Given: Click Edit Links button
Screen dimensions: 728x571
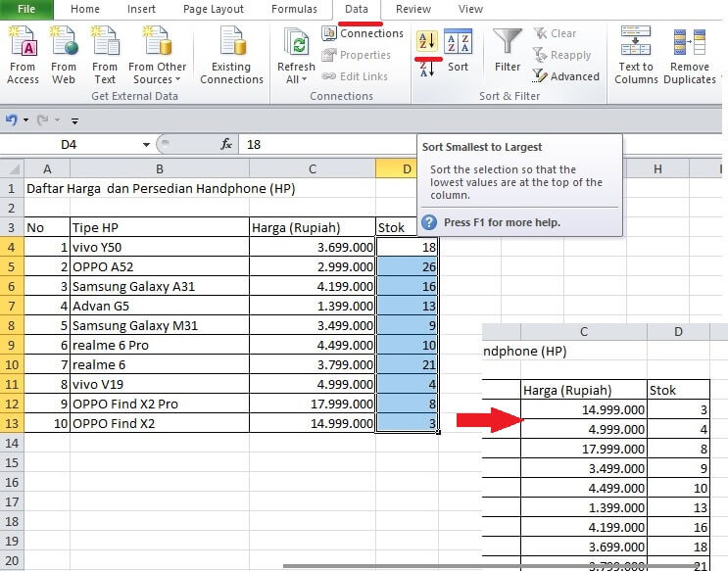Looking at the screenshot, I should 355,76.
